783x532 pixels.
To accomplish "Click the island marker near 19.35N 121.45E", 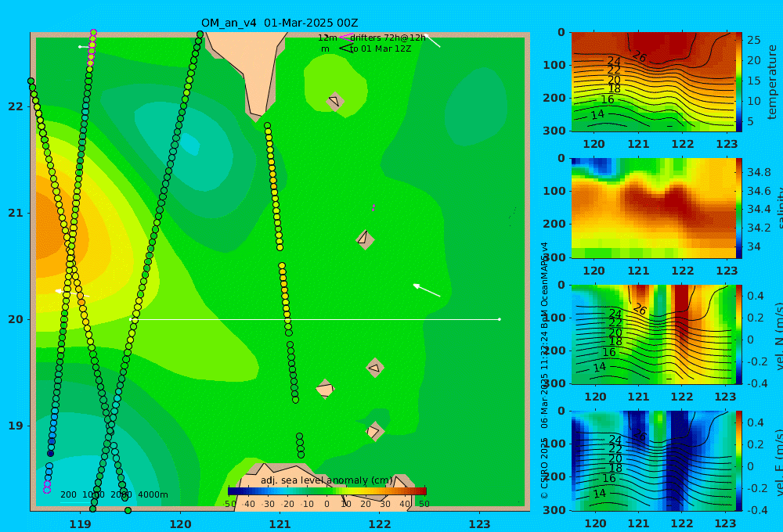I will point(325,390).
